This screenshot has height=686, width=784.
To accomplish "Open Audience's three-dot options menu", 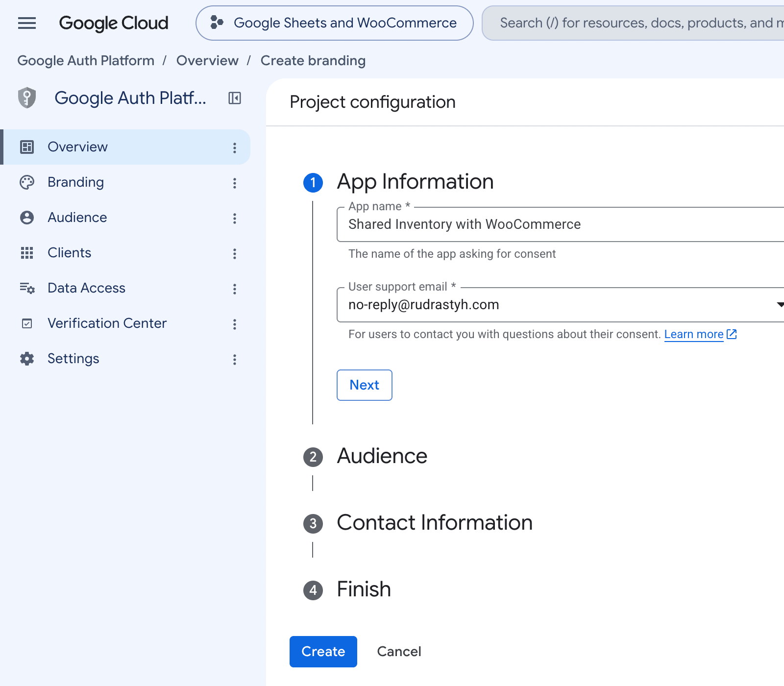I will pyautogui.click(x=235, y=218).
